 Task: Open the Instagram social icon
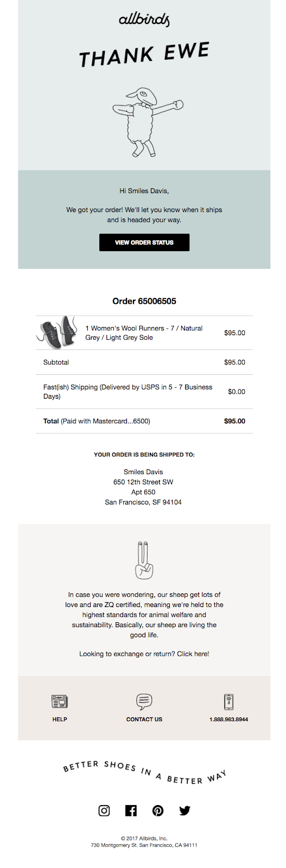(104, 810)
